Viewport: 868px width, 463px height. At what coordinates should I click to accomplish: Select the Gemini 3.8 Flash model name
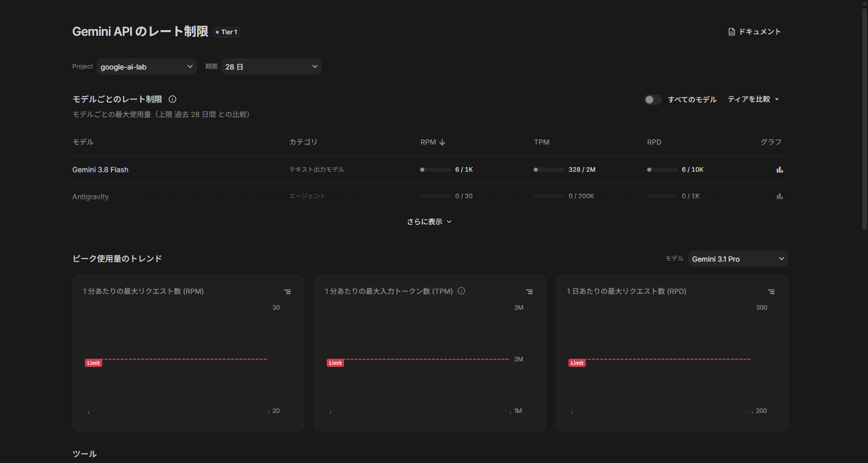pyautogui.click(x=100, y=170)
